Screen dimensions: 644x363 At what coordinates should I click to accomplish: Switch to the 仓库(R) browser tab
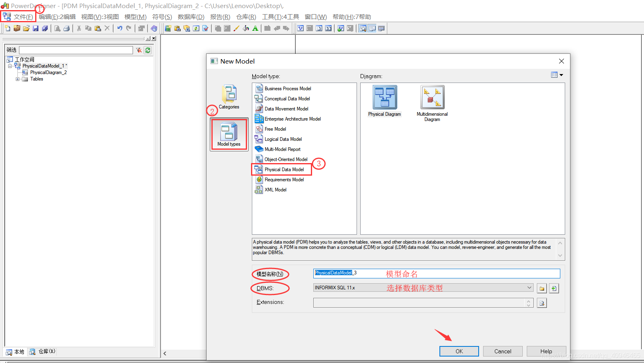click(x=42, y=352)
